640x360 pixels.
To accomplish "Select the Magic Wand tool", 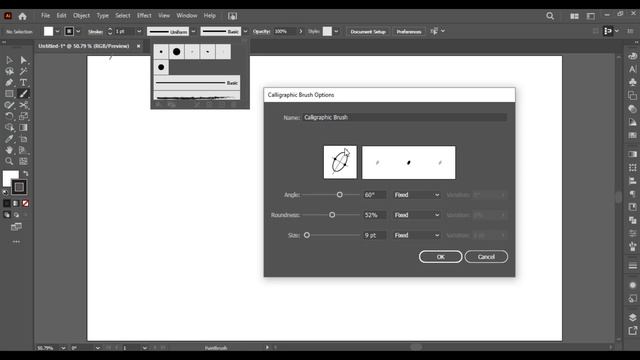I will (x=24, y=71).
